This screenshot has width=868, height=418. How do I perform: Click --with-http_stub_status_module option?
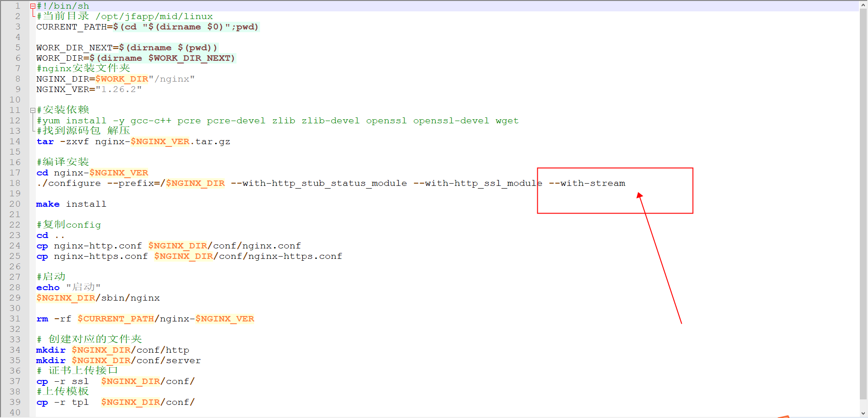pos(319,183)
